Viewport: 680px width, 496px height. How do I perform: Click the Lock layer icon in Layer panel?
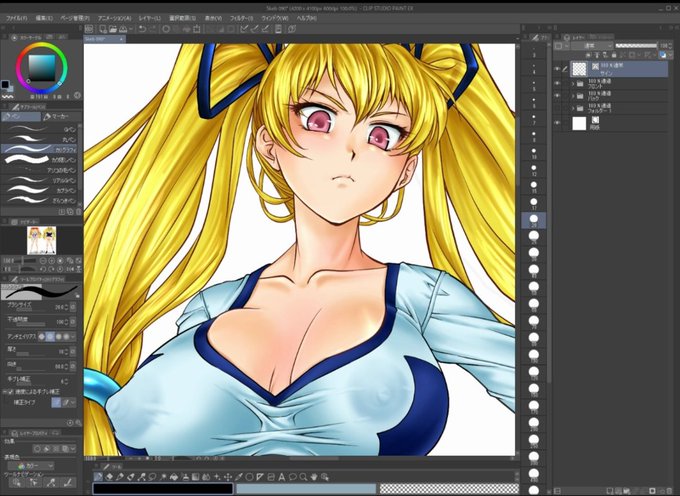(x=614, y=55)
